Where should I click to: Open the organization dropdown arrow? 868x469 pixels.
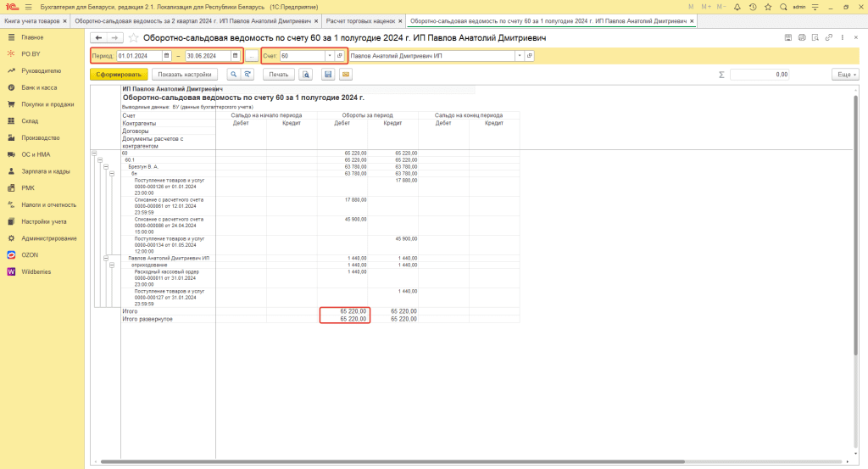point(520,56)
